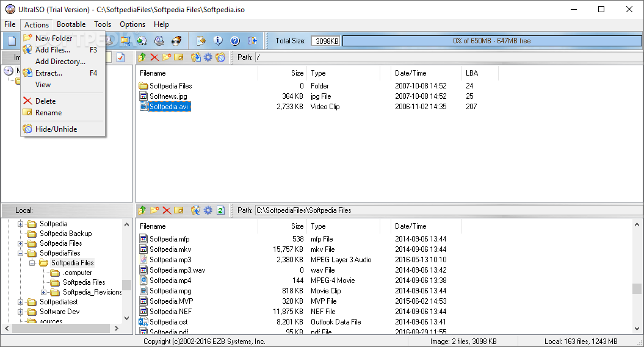Choose New Folder from Actions menu
Viewport: 644px width, 347px height.
pos(63,38)
